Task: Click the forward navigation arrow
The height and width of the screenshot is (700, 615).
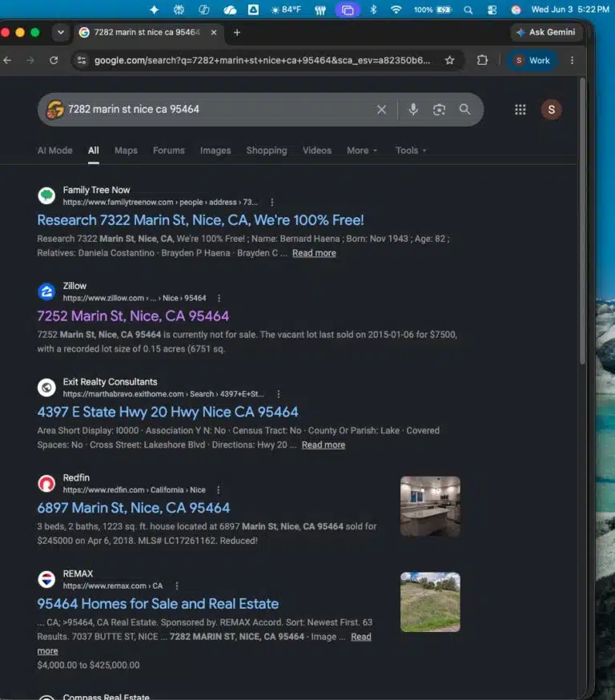Action: coord(30,60)
